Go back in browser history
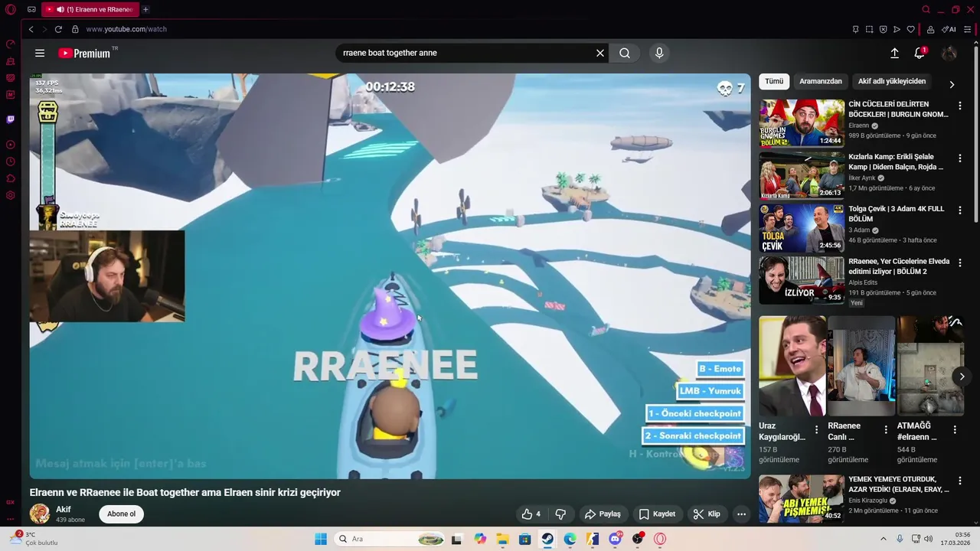The image size is (980, 551). [x=31, y=29]
